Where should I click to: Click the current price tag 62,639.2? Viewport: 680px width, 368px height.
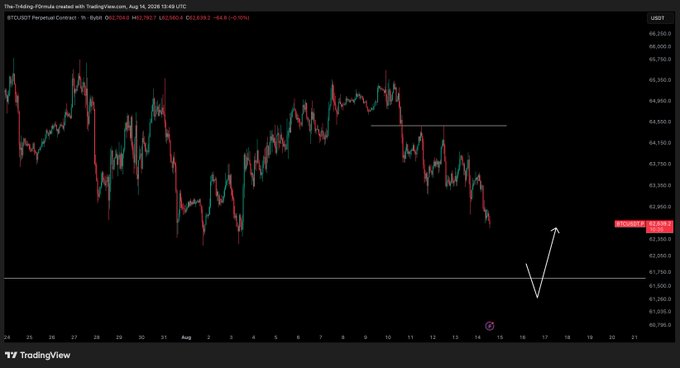click(x=660, y=226)
